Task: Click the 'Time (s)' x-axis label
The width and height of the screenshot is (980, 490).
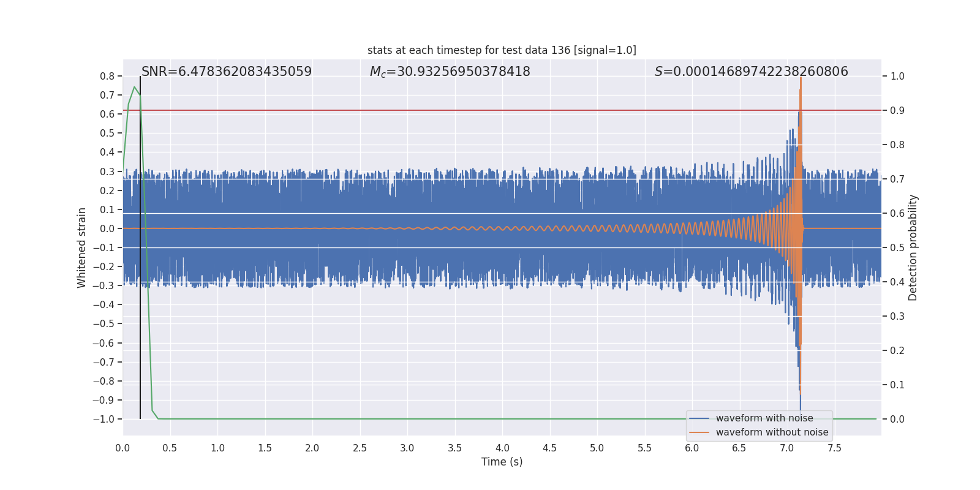Action: click(x=502, y=462)
